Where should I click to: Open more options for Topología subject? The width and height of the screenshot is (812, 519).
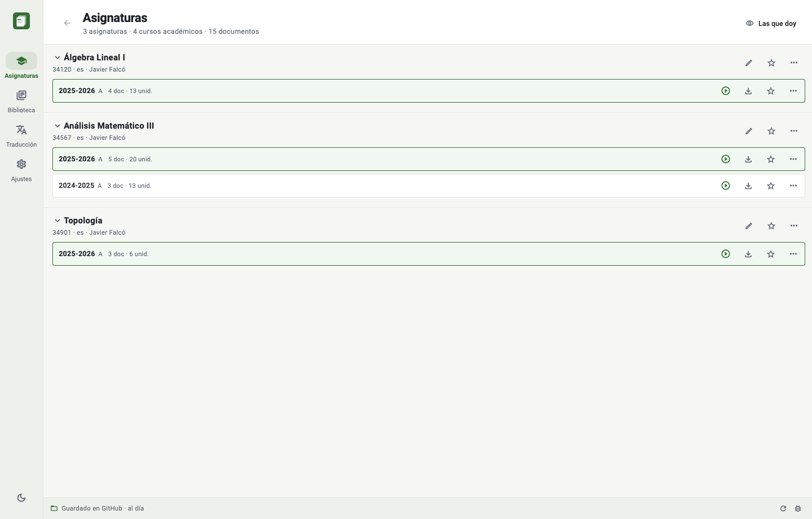point(794,226)
